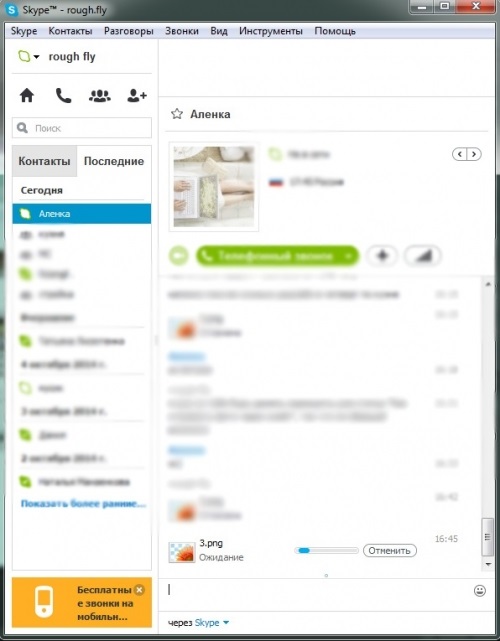
Task: Open the emoticon smiley picker
Action: pos(480,591)
